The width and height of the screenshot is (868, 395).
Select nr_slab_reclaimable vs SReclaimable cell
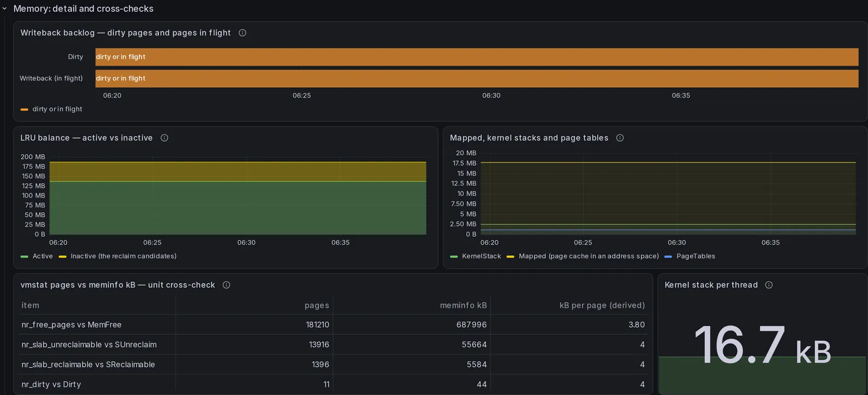click(x=88, y=364)
